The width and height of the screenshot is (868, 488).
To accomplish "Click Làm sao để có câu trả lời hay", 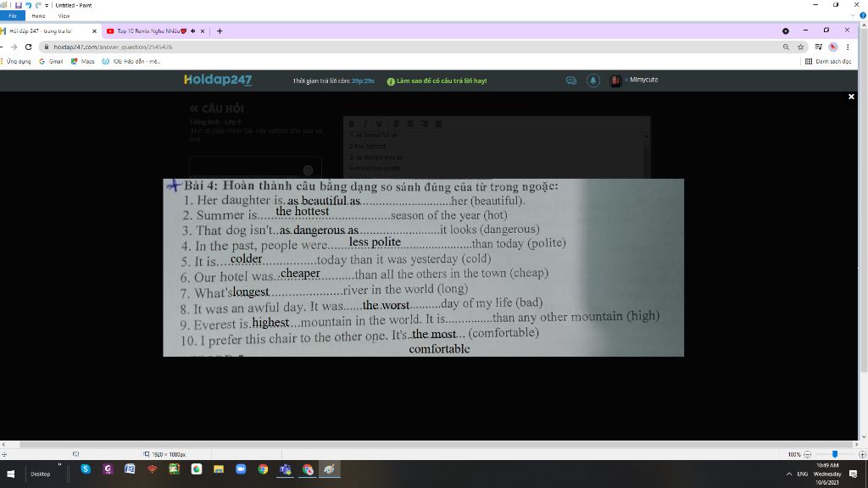I will coord(437,80).
